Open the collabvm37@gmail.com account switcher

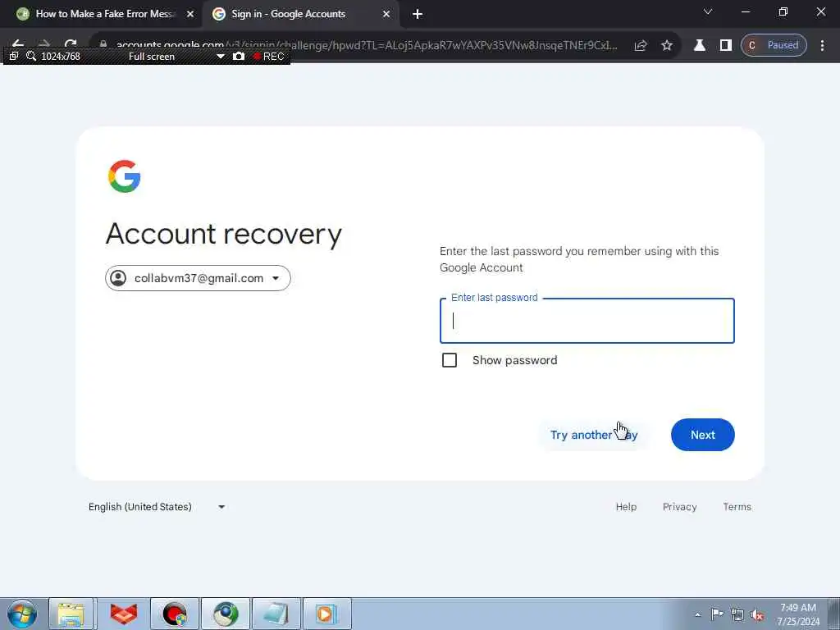(198, 278)
